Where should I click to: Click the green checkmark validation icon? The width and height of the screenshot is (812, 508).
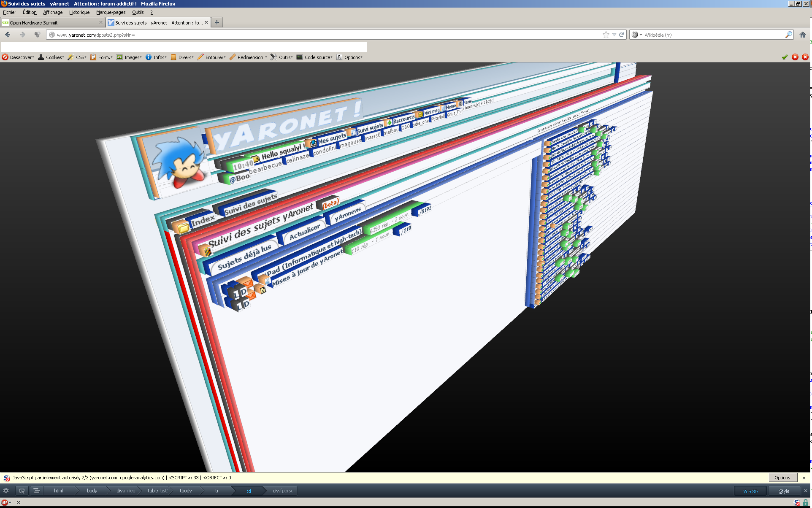coord(785,57)
